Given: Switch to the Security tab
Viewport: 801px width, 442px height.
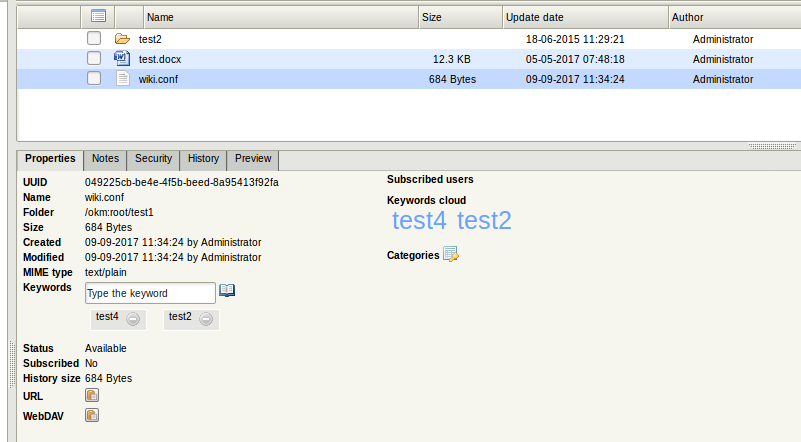Looking at the screenshot, I should tap(153, 159).
